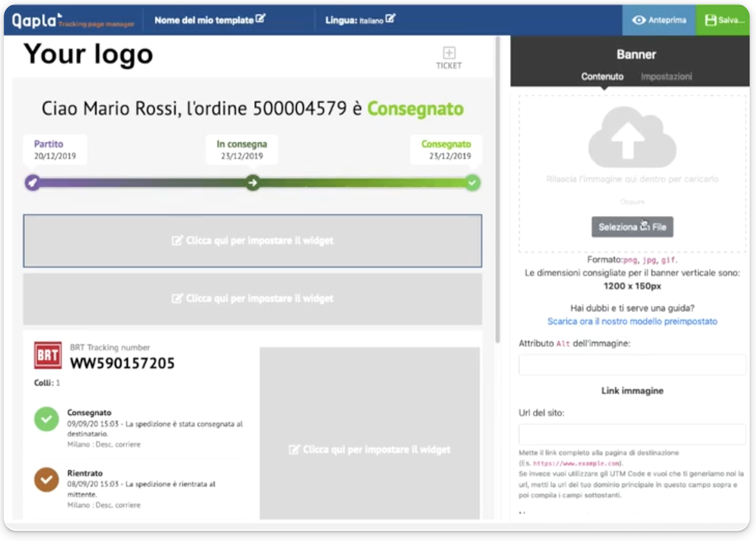
Task: Click the cloud upload icon
Action: (632, 137)
